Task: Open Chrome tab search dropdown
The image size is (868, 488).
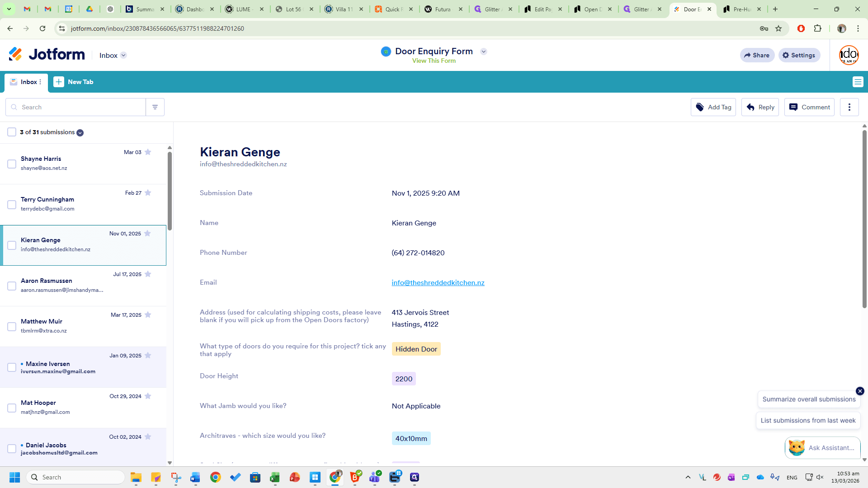Action: (9, 9)
